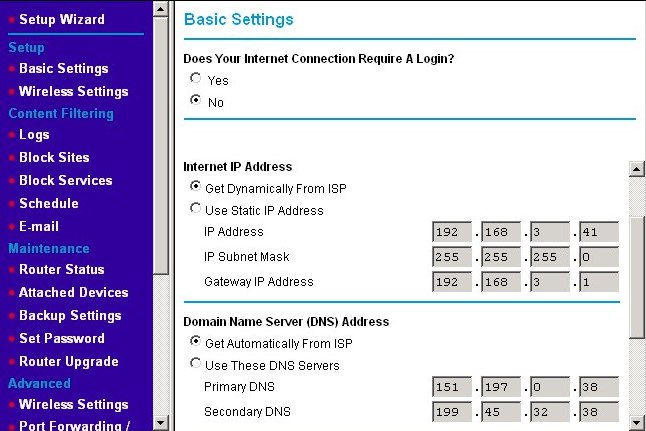This screenshot has width=646, height=431.
Task: Click IP Subnet Mask second octet field
Action: click(501, 257)
